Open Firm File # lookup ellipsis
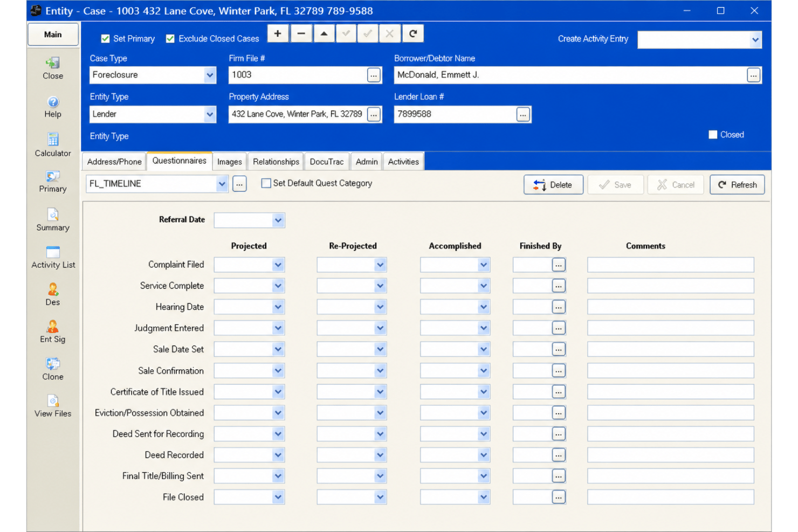The width and height of the screenshot is (798, 532). [x=374, y=75]
